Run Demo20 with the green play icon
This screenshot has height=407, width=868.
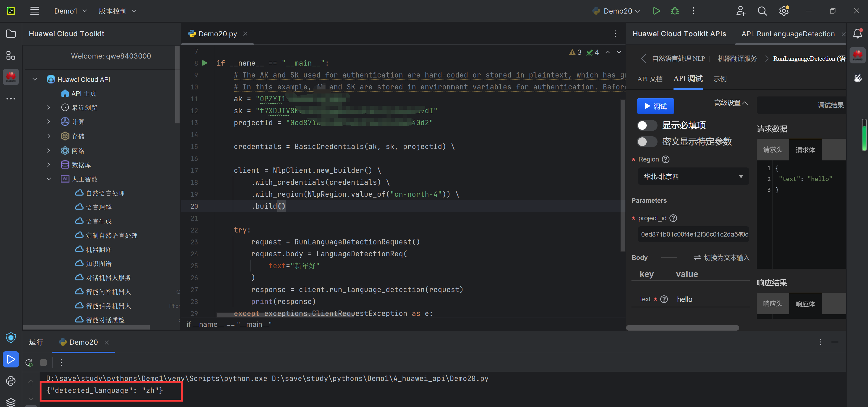tap(656, 11)
